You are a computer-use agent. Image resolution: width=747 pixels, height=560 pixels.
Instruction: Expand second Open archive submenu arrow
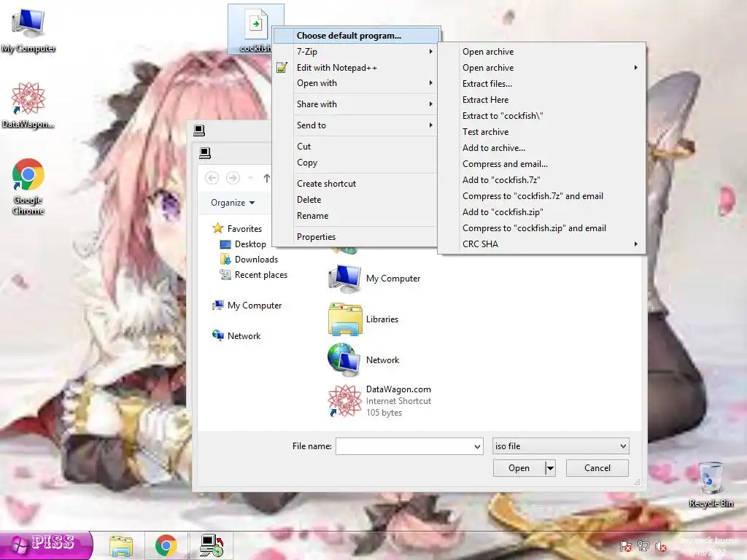tap(635, 68)
